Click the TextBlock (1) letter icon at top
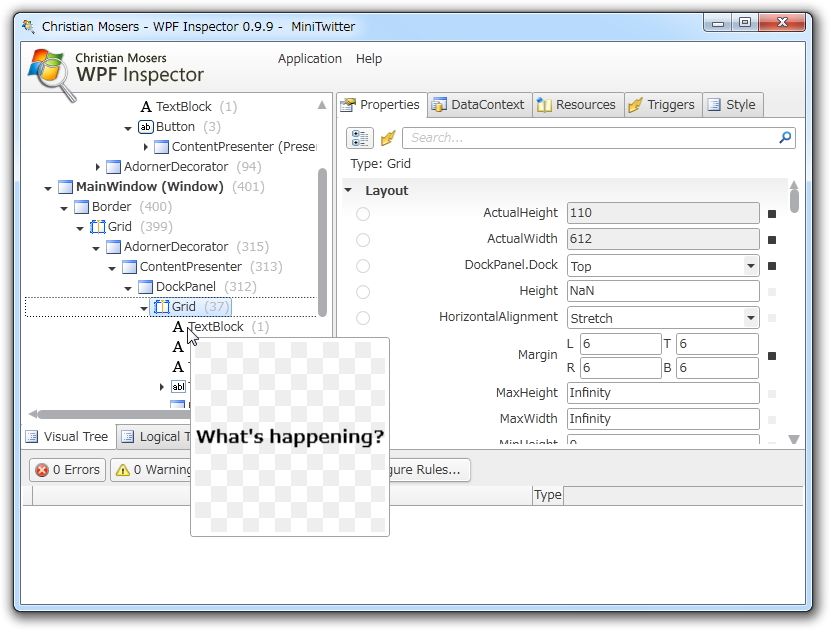 (146, 107)
